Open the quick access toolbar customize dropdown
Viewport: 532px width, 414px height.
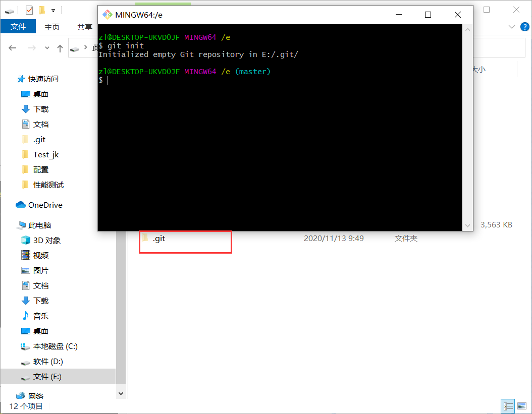54,11
